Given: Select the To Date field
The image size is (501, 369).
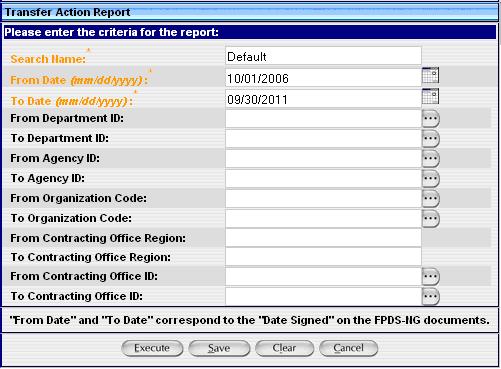Looking at the screenshot, I should point(323,99).
